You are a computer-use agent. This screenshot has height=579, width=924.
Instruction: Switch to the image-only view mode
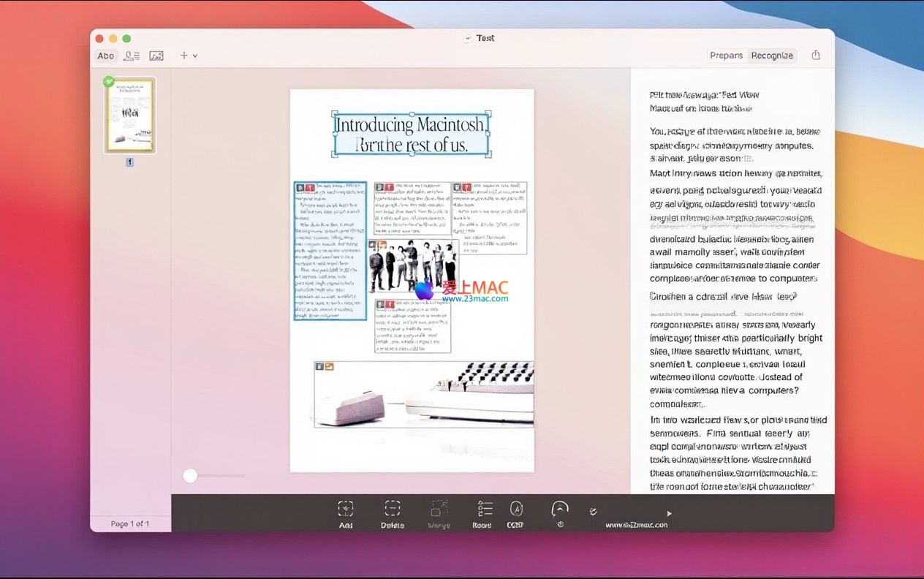coord(156,56)
